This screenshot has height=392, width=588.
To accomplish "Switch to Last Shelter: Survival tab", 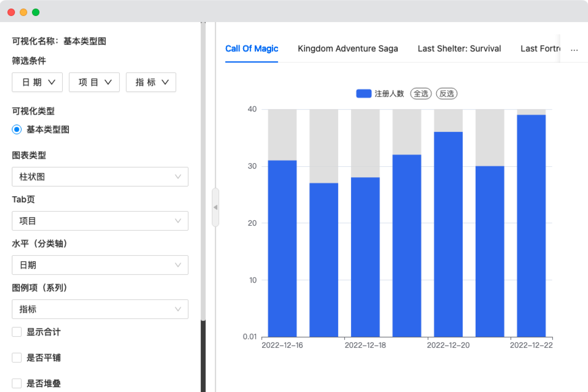I will click(459, 49).
